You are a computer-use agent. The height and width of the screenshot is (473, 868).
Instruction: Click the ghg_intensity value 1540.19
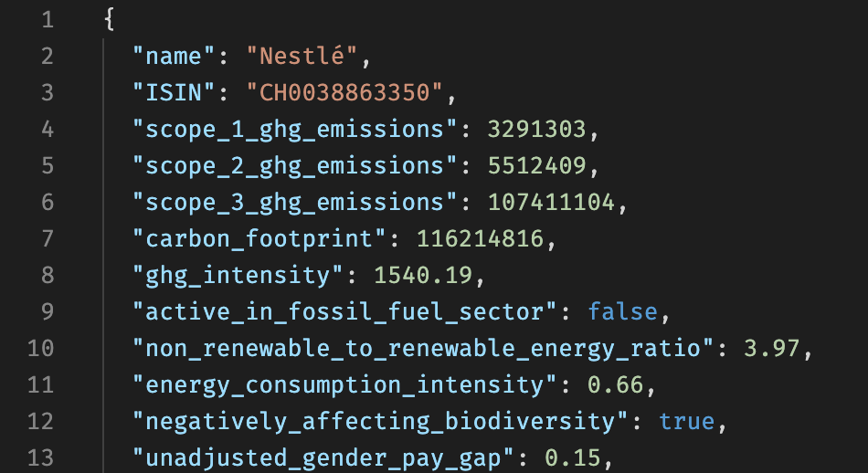point(423,276)
